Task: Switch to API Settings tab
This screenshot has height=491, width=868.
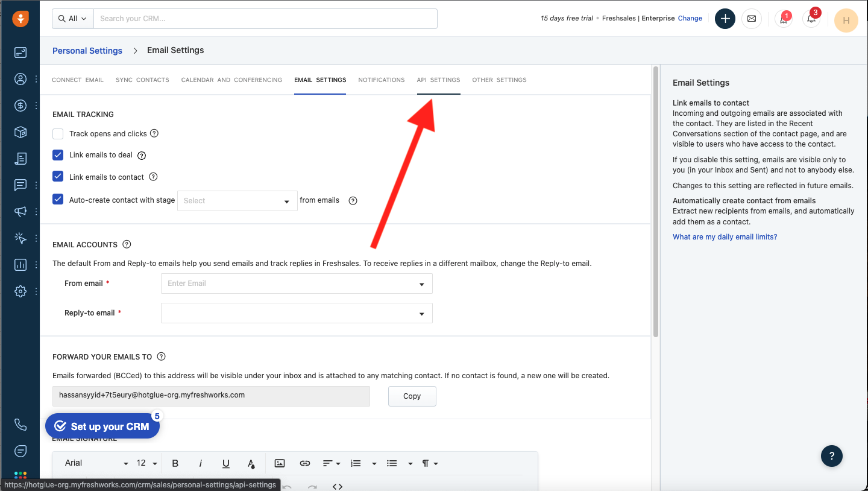Action: pyautogui.click(x=439, y=80)
